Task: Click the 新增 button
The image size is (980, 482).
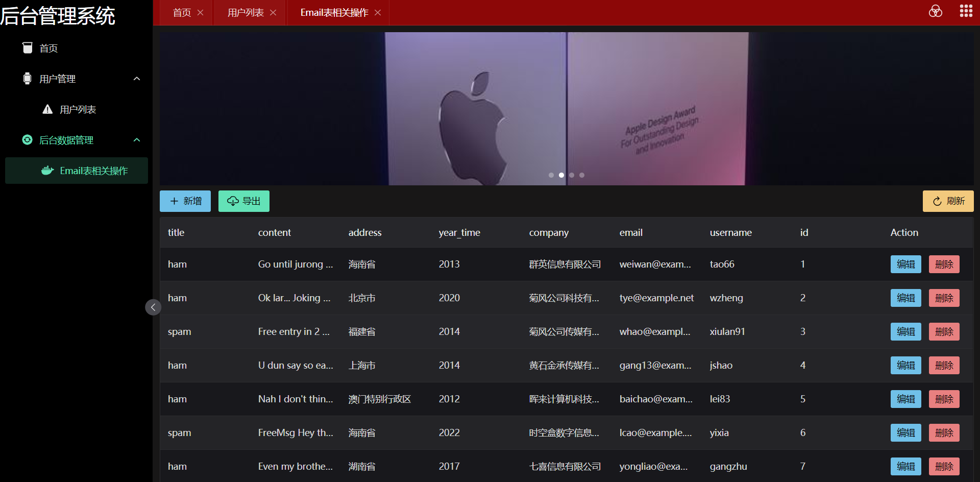Action: coord(185,201)
